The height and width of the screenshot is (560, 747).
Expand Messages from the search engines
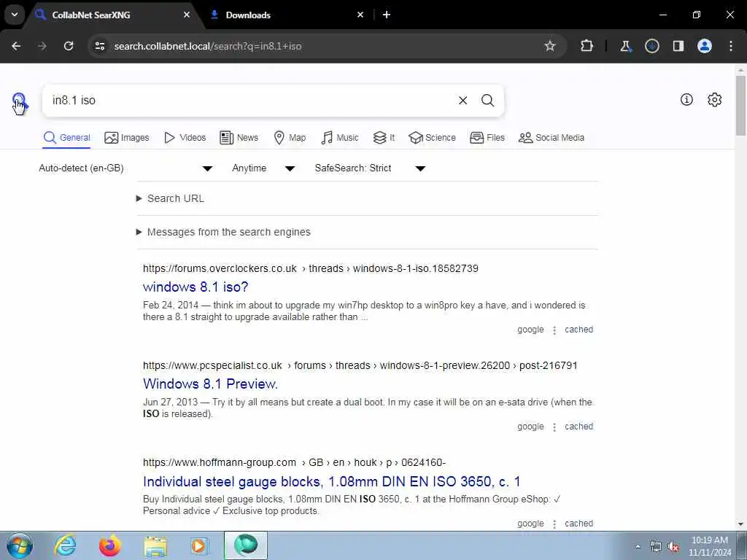click(223, 232)
